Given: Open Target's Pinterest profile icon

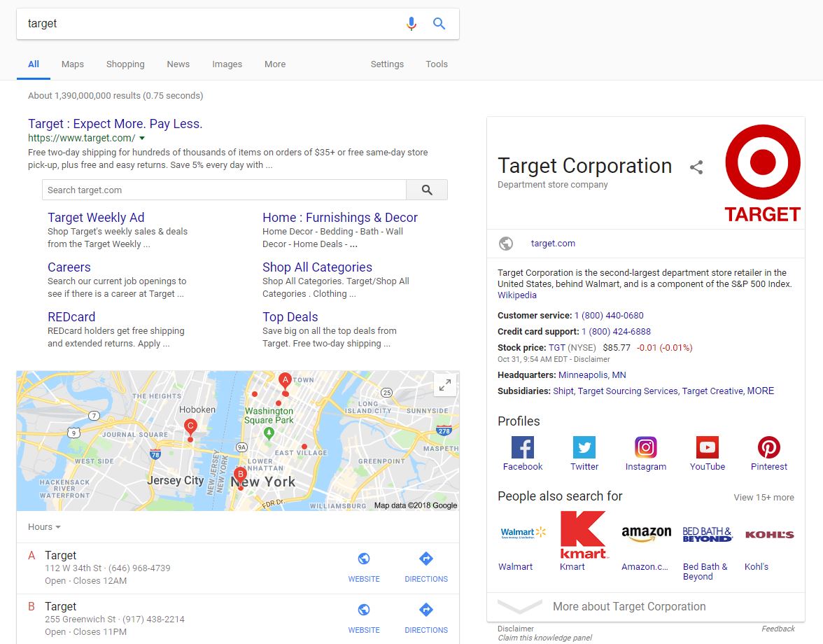Looking at the screenshot, I should pos(769,447).
